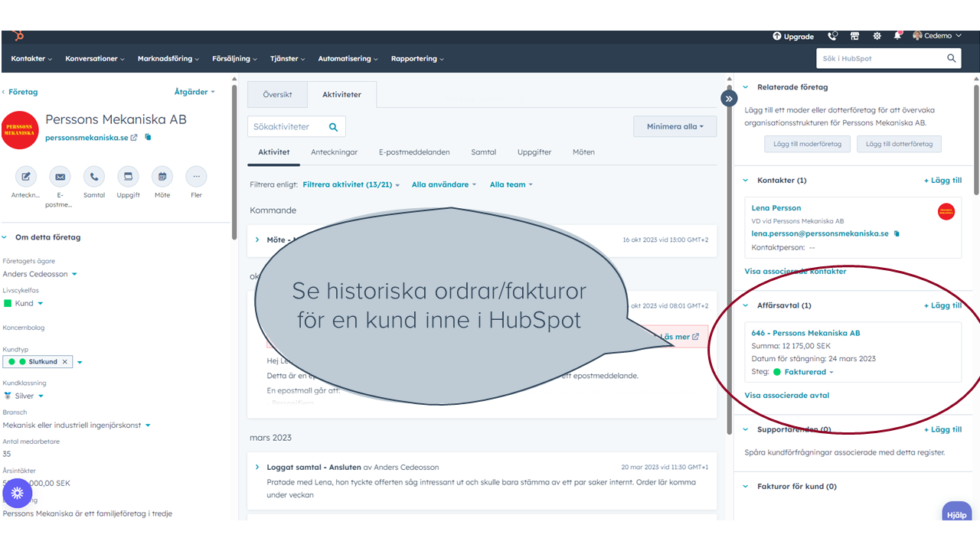
Task: Click the Perssons Mekaniska company logo
Action: [x=20, y=130]
